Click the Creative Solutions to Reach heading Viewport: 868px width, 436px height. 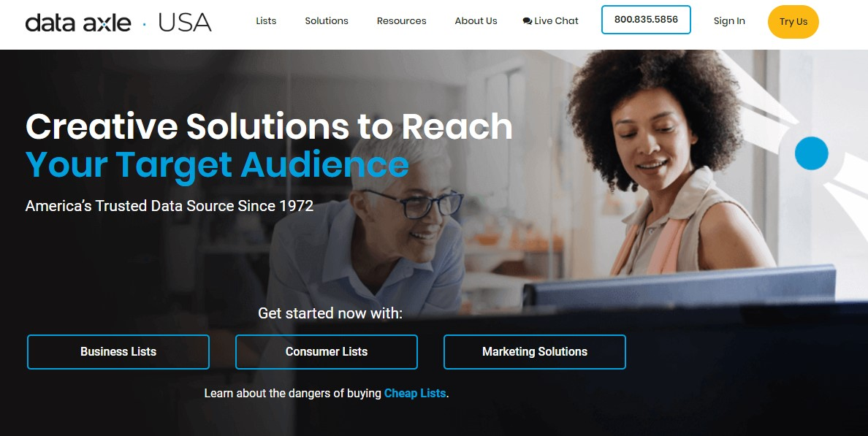pos(269,126)
